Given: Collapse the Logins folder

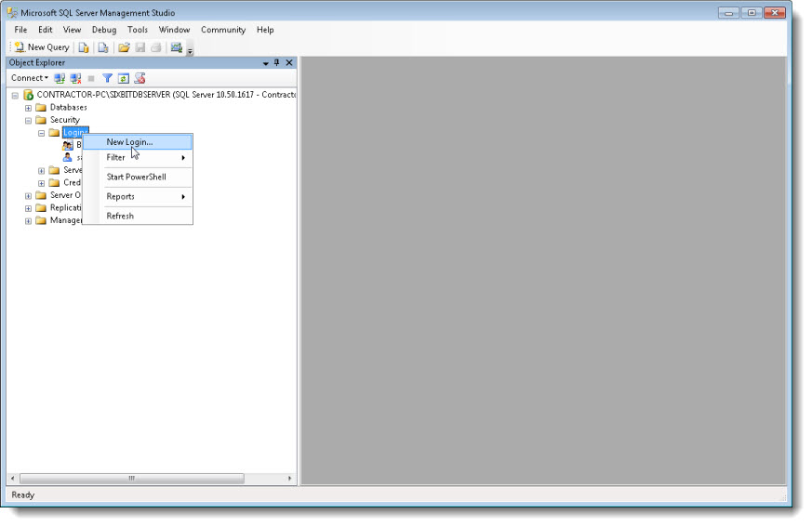Looking at the screenshot, I should tap(42, 134).
